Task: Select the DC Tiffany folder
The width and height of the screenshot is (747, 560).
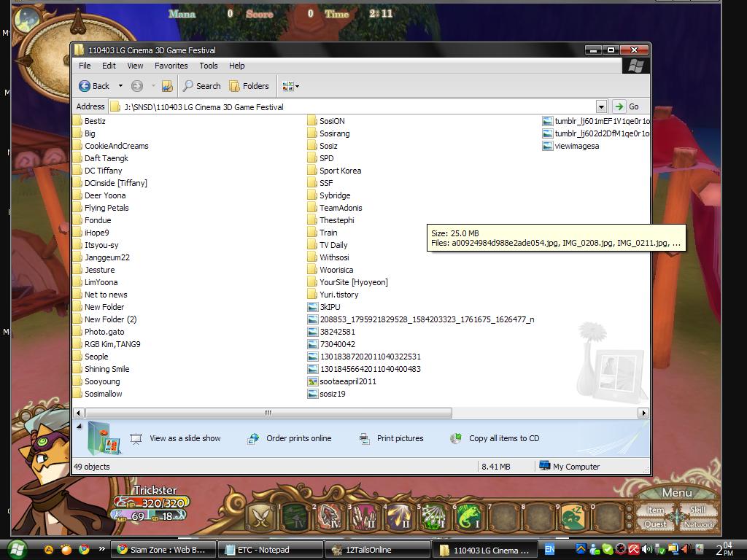Action: (98, 171)
